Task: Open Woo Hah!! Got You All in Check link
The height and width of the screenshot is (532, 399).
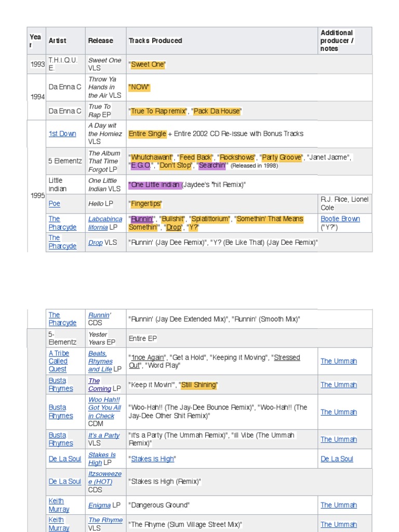Action: 104,408
